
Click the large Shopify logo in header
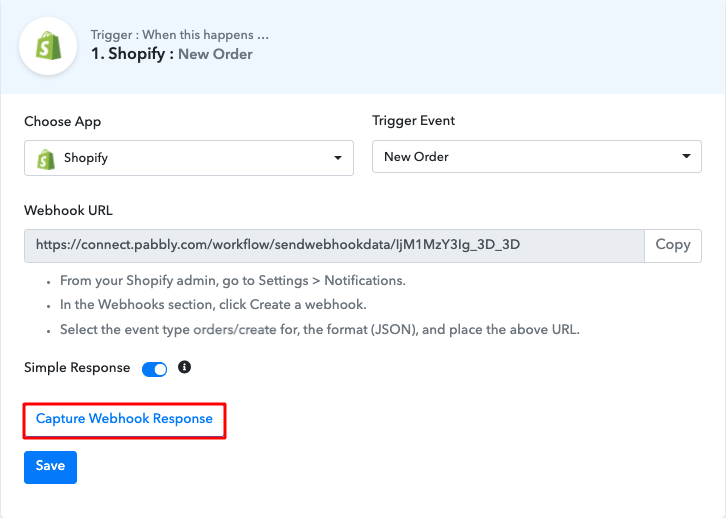48,46
